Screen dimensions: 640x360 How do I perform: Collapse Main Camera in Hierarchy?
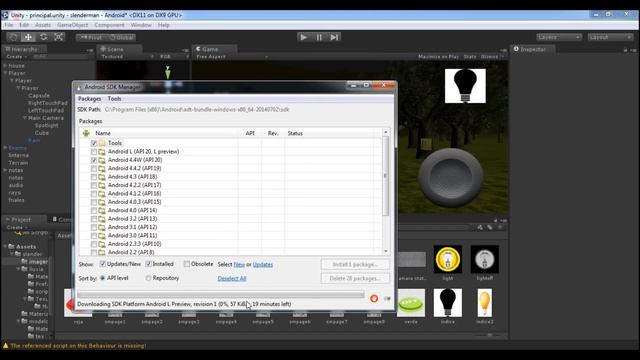pos(25,118)
